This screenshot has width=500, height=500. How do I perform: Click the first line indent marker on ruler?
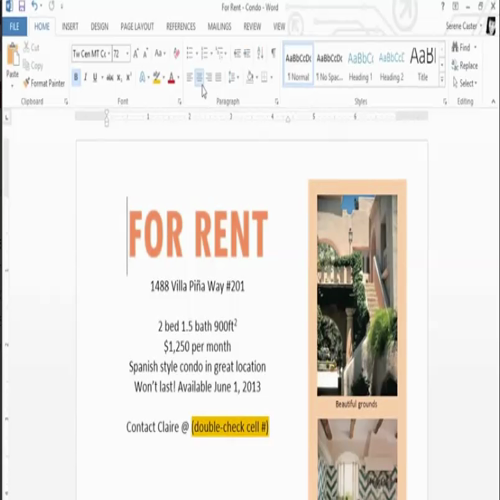click(x=107, y=112)
